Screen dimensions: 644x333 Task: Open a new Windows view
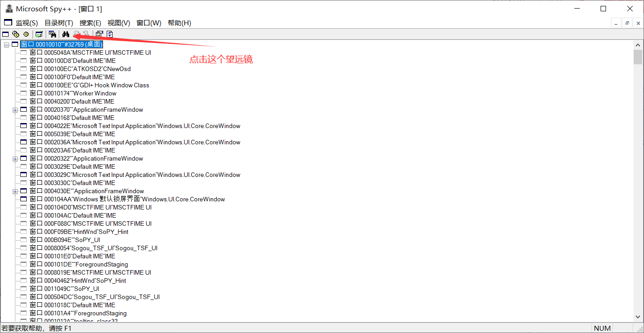point(5,34)
